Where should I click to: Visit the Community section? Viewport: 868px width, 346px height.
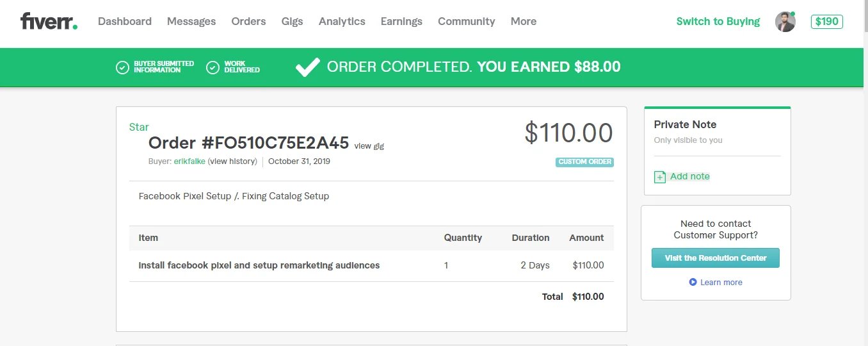point(466,22)
